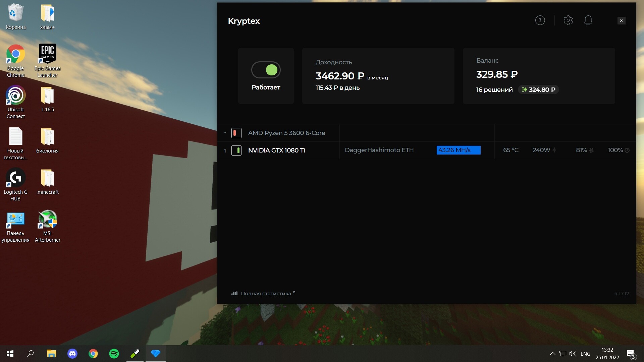Screen dimensions: 644x362
Task: Open Полная статистика link
Action: pyautogui.click(x=263, y=293)
